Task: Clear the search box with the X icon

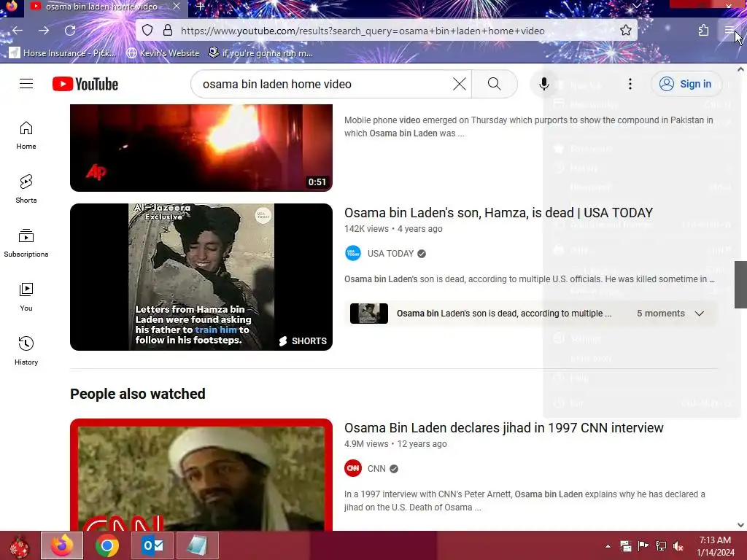Action: (460, 84)
